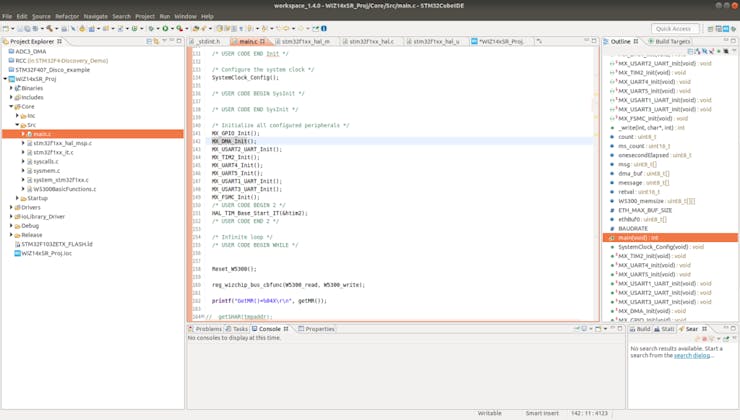Maximize the Search panel

click(x=733, y=328)
